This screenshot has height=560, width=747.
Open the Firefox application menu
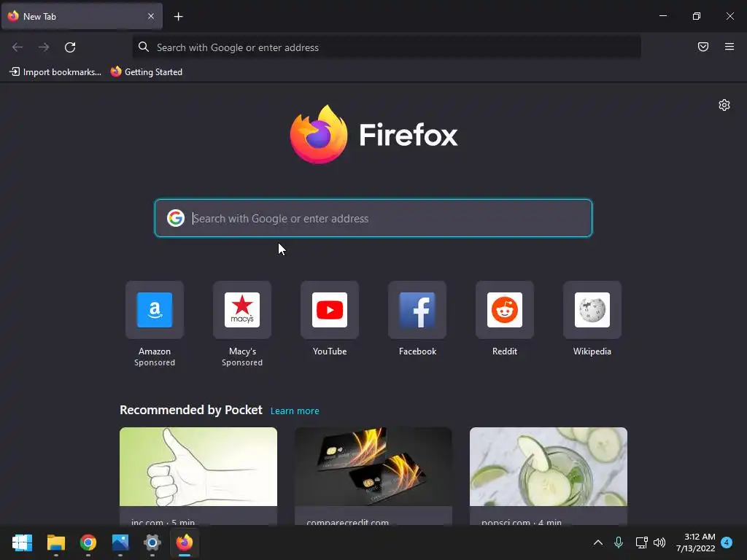click(729, 47)
